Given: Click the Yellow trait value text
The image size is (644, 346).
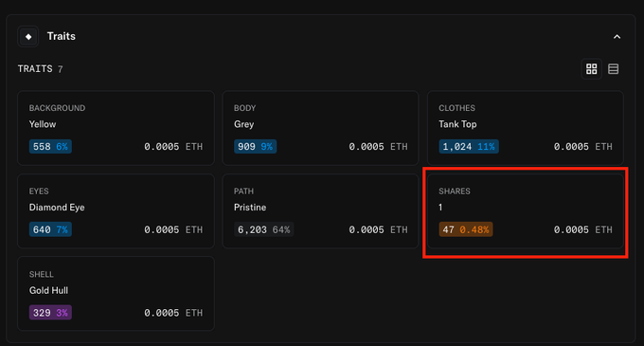Looking at the screenshot, I should 43,124.
